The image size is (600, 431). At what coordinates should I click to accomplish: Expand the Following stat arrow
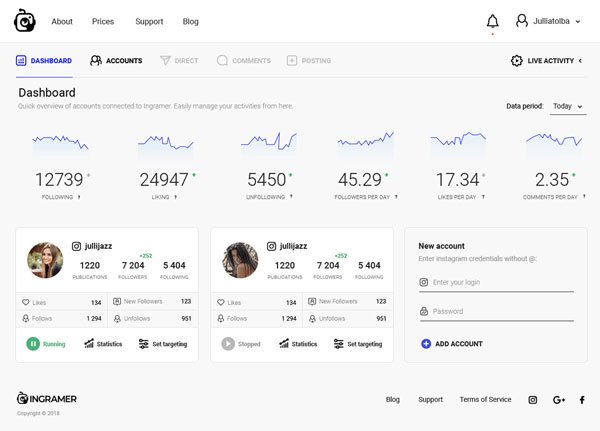point(79,197)
